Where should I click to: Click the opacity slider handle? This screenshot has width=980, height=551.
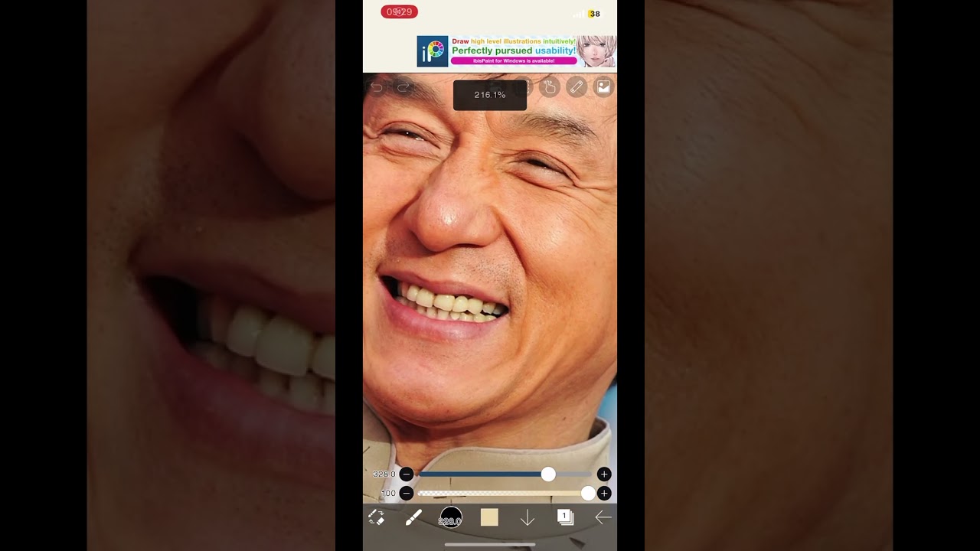click(588, 494)
